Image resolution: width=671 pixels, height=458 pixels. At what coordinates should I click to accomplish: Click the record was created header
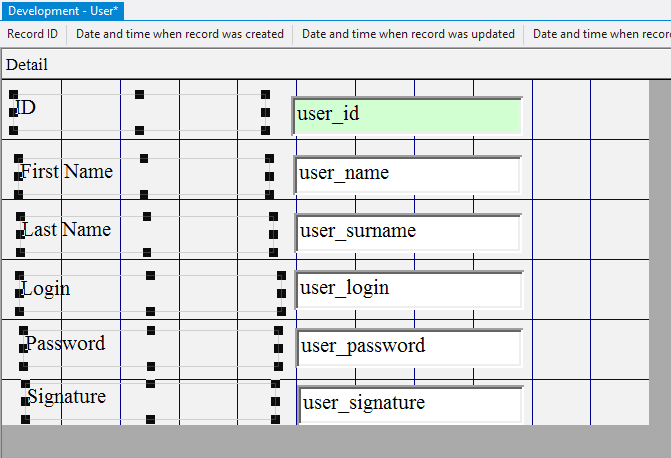pos(180,34)
